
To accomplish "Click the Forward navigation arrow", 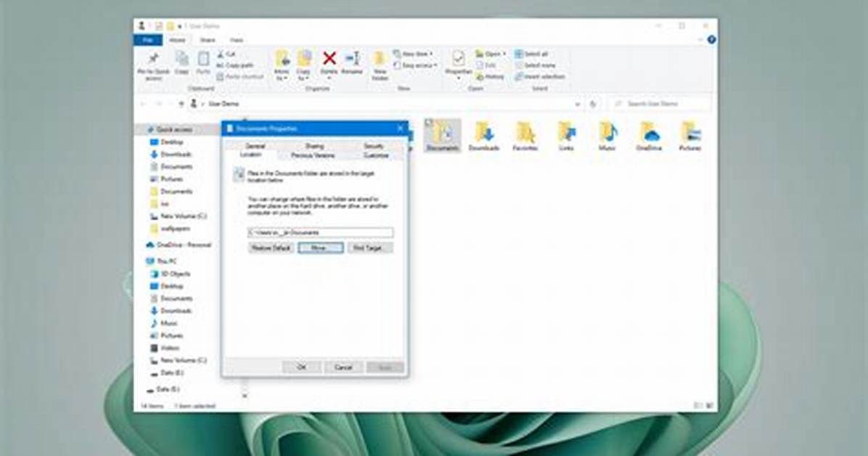I will point(159,104).
